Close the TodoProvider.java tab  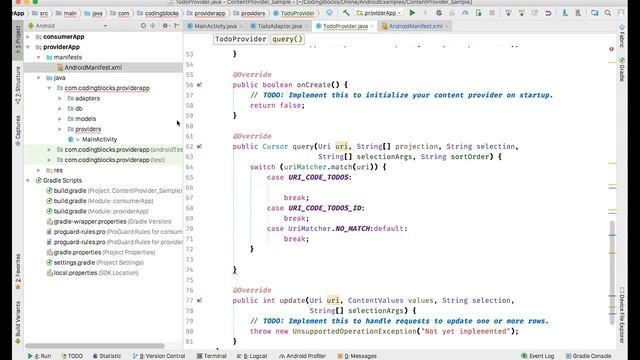pyautogui.click(x=372, y=26)
